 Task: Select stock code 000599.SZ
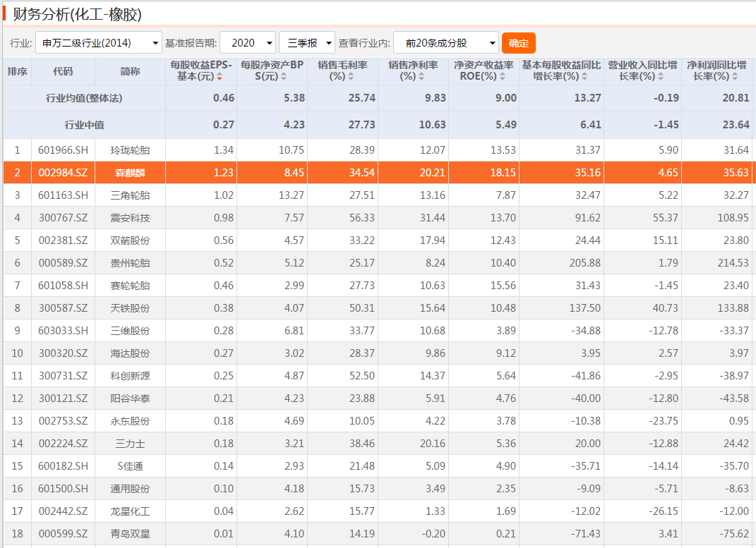63,534
